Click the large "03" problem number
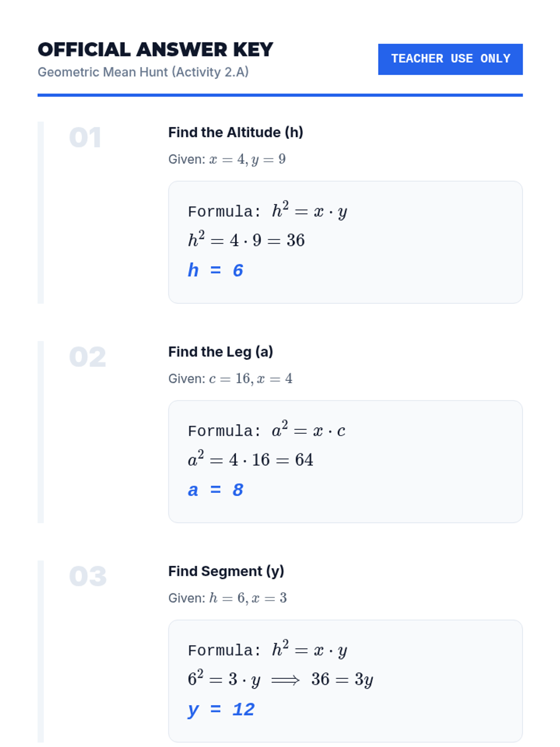 (88, 577)
